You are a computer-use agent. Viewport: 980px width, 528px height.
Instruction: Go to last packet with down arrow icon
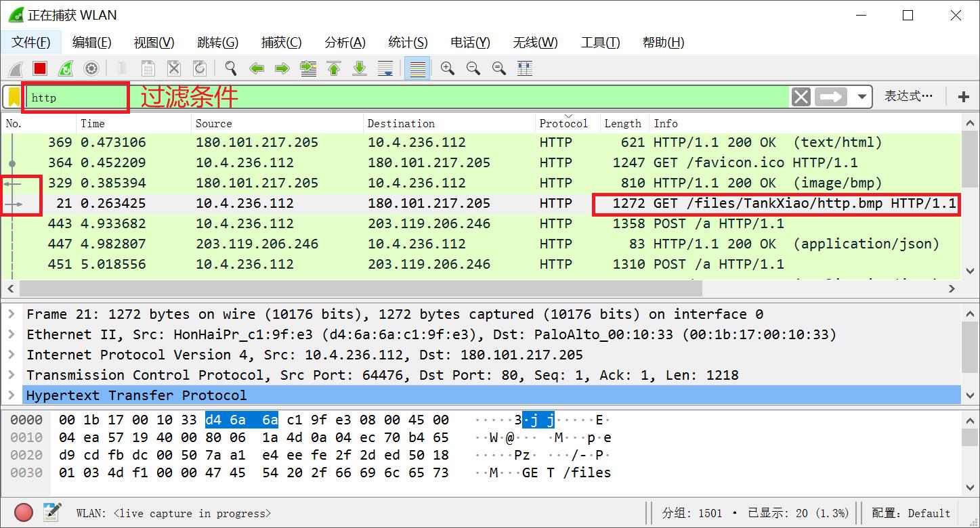tap(360, 68)
